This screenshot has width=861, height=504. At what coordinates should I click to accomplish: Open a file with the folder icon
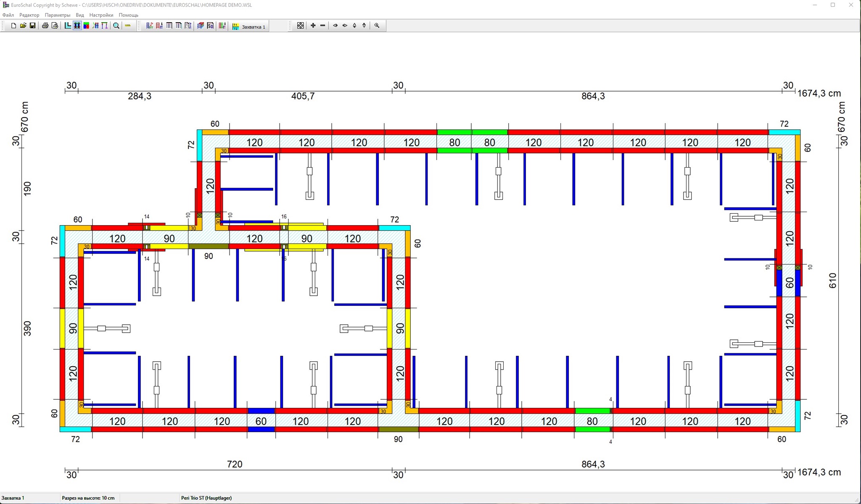tap(23, 26)
